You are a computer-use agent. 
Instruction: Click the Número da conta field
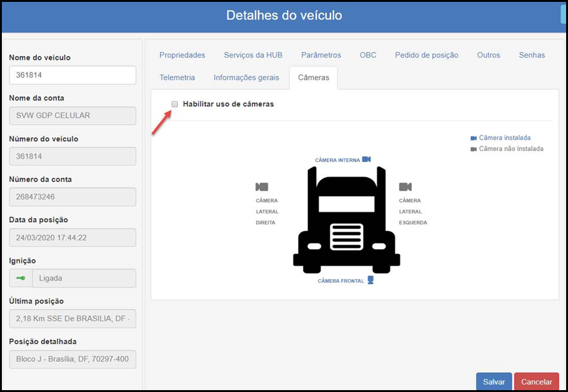point(72,197)
